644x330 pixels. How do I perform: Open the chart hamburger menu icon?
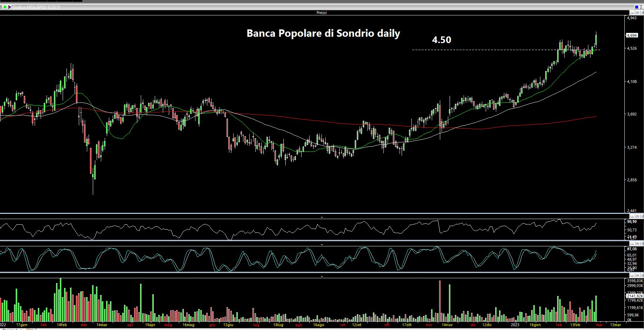coord(1,7)
